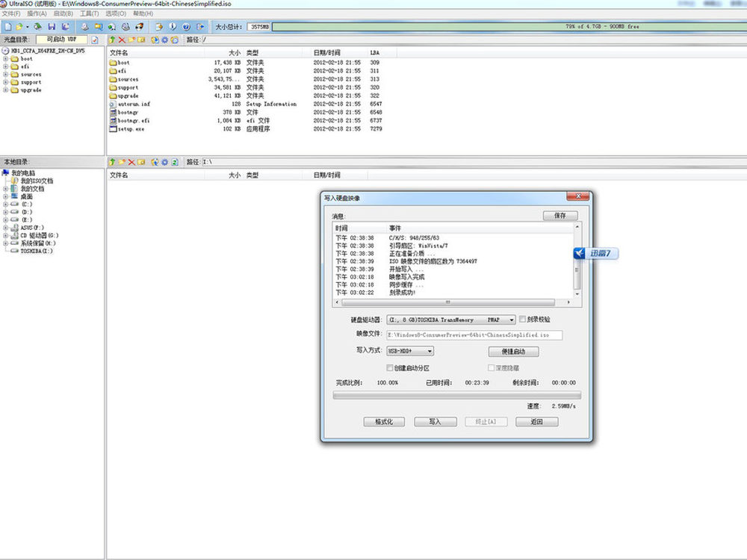Click the Open CD/DVD disc icon in the main toolbar

click(37, 27)
